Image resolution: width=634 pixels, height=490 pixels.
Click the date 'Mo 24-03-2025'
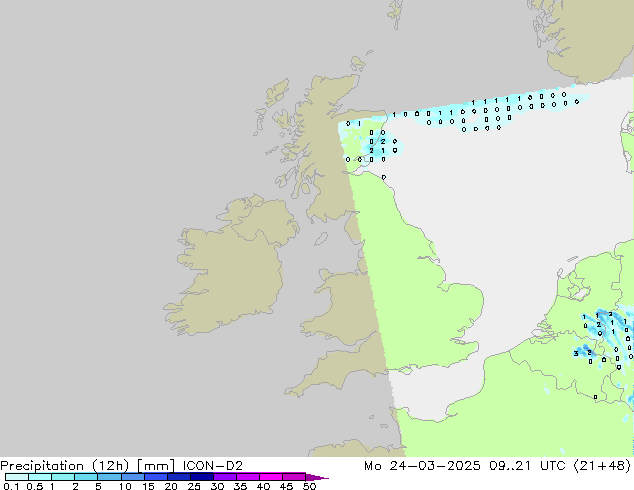(422, 466)
